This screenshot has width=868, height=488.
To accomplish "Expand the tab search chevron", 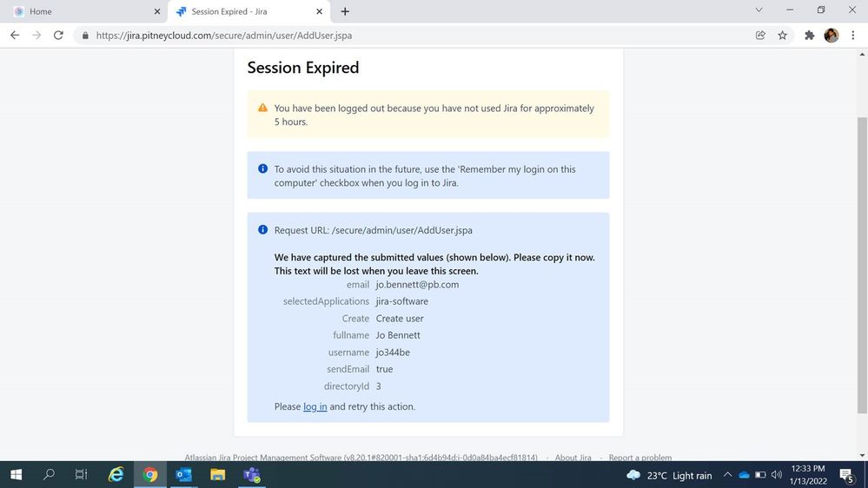I will tap(759, 10).
